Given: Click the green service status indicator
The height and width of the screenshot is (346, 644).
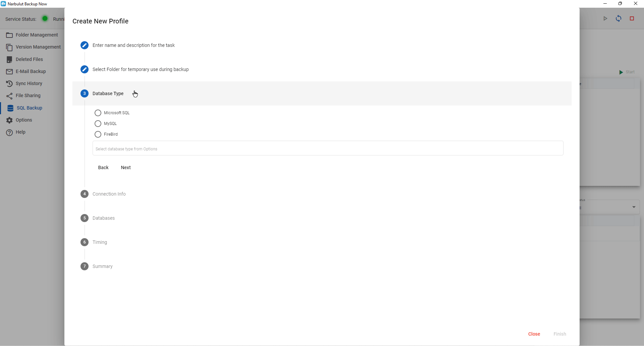Looking at the screenshot, I should 45,19.
